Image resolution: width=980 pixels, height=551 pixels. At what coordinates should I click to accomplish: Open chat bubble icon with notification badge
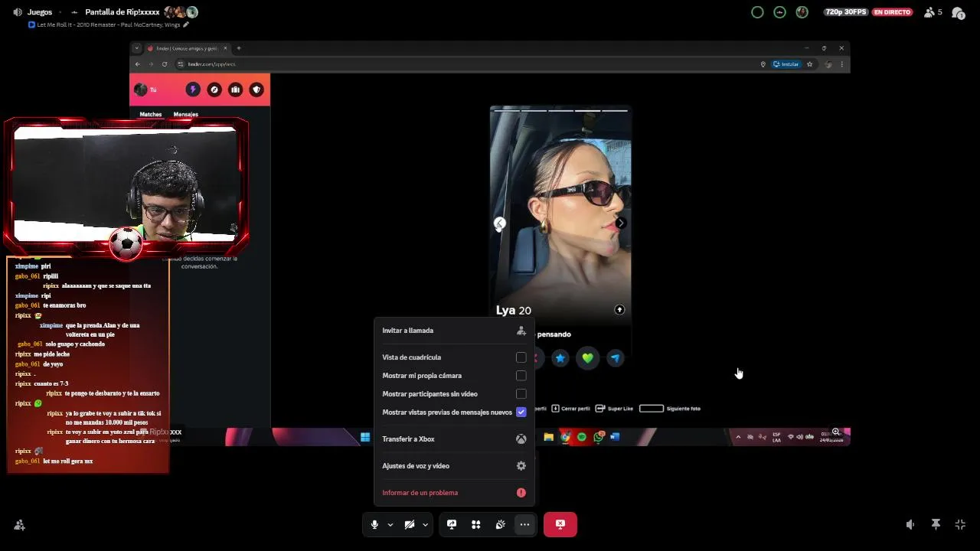pyautogui.click(x=957, y=12)
